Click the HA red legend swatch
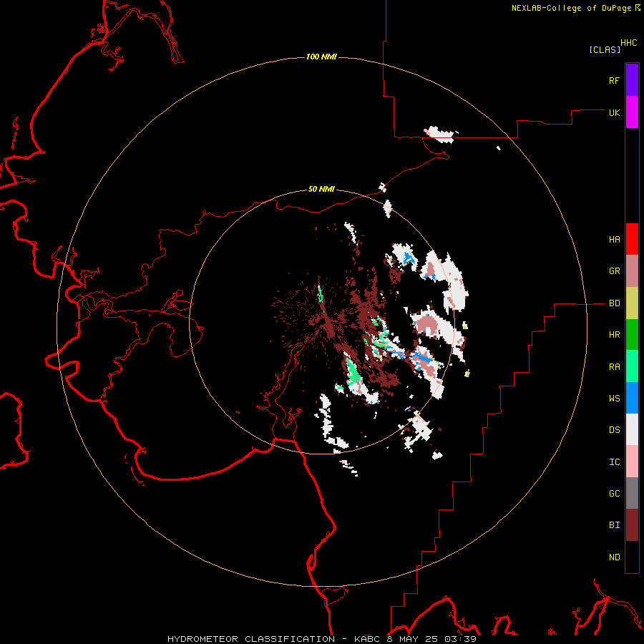This screenshot has width=644, height=644. click(x=632, y=239)
